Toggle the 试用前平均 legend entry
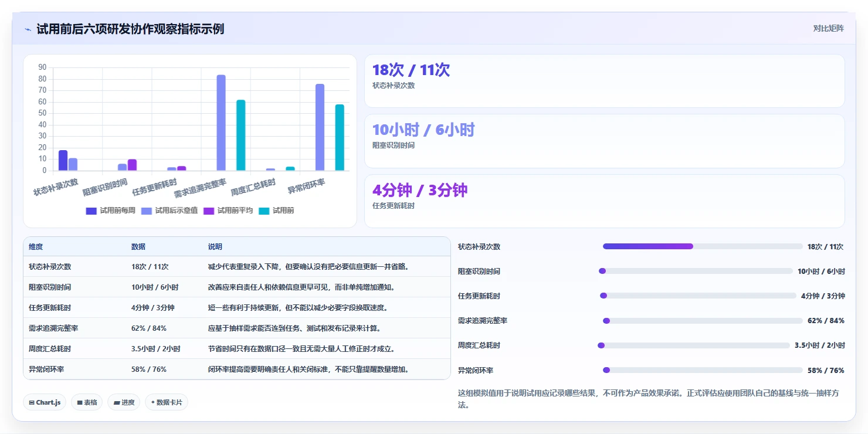Image resolution: width=868 pixels, height=434 pixels. (228, 211)
